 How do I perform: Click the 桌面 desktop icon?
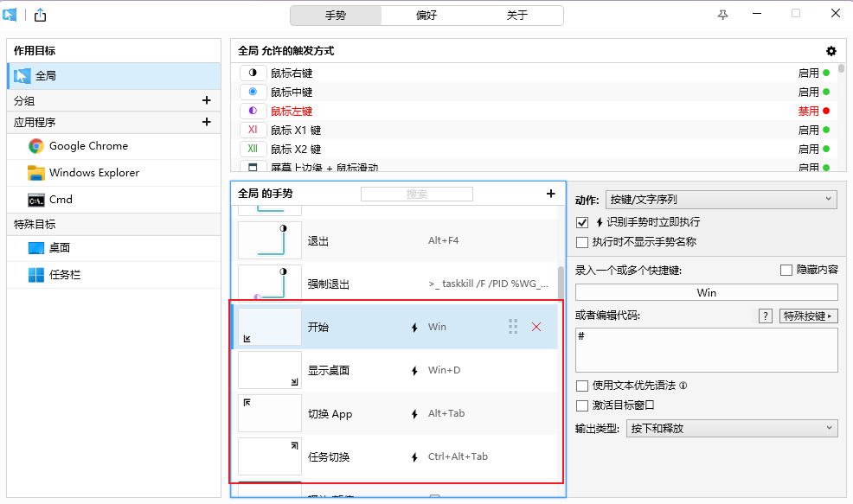(x=36, y=248)
